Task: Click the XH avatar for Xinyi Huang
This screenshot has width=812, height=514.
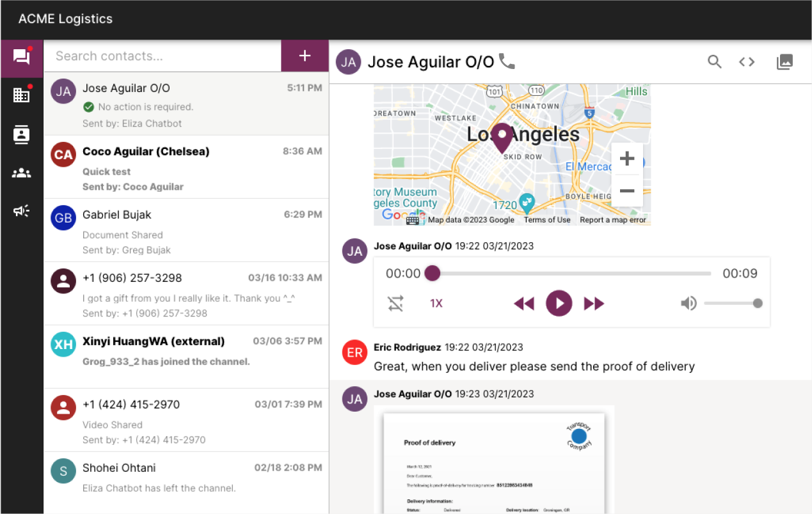Action: pos(63,345)
